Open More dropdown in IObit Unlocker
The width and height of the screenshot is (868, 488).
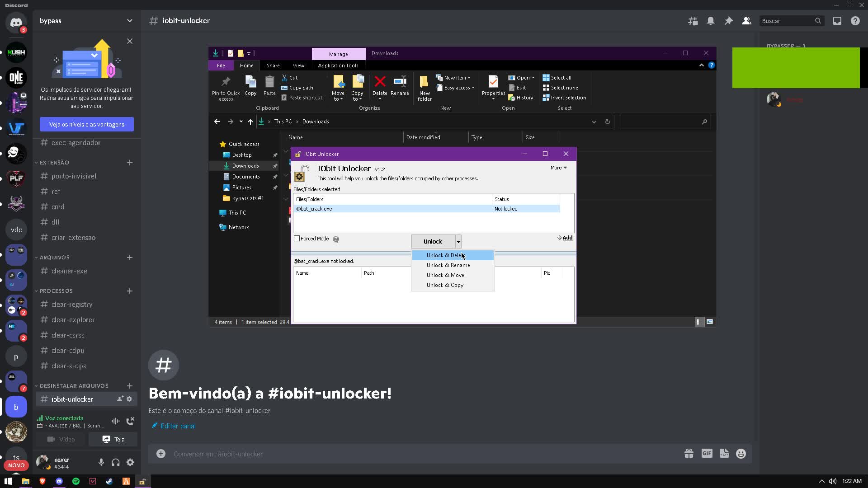pos(559,168)
